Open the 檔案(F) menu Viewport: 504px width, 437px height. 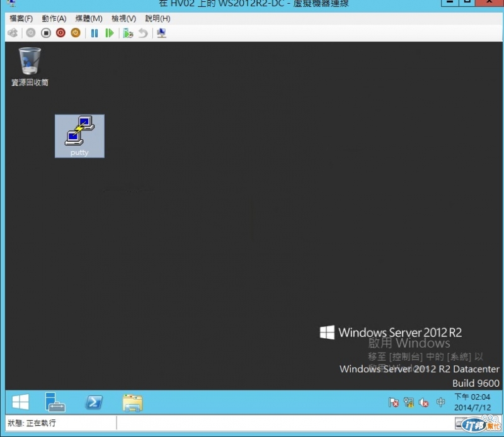tap(21, 19)
